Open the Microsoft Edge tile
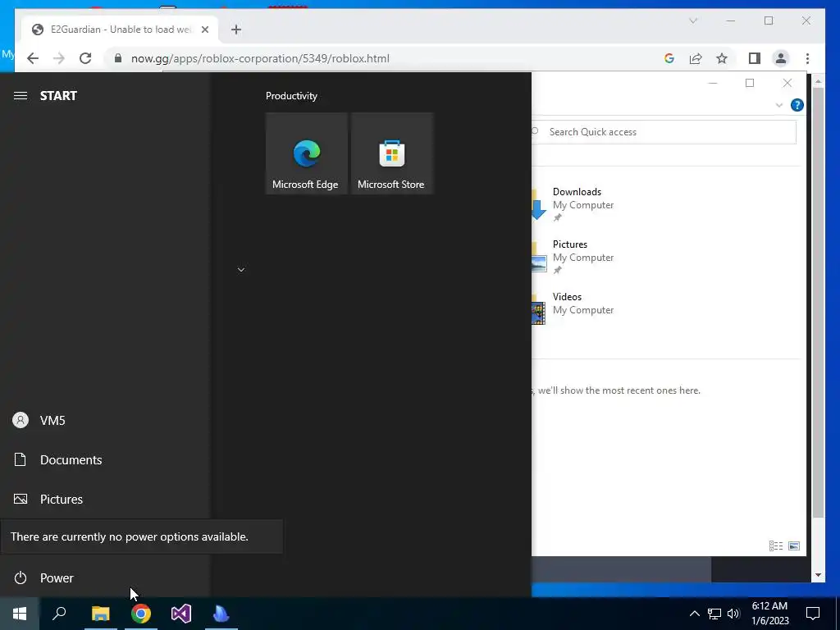 pos(306,153)
